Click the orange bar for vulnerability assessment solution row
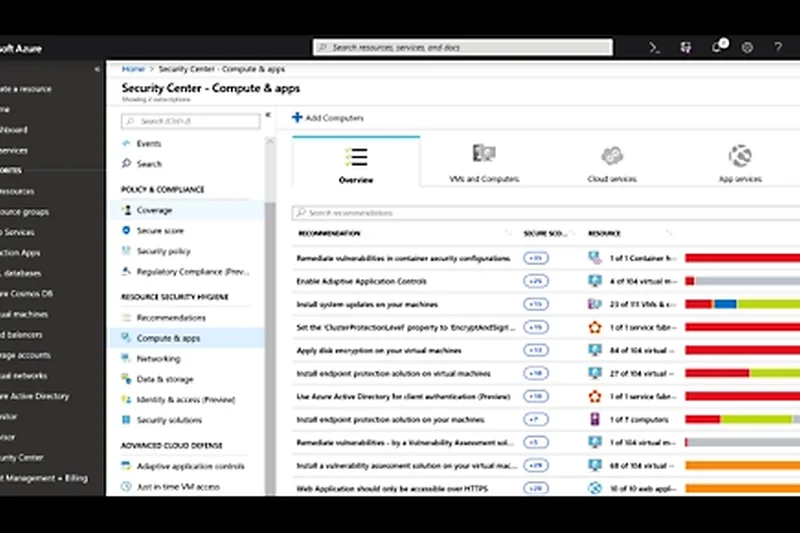800x533 pixels. pyautogui.click(x=742, y=465)
